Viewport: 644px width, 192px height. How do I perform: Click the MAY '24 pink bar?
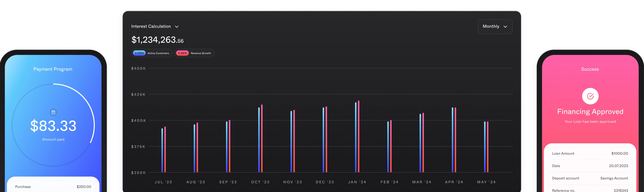(x=488, y=147)
